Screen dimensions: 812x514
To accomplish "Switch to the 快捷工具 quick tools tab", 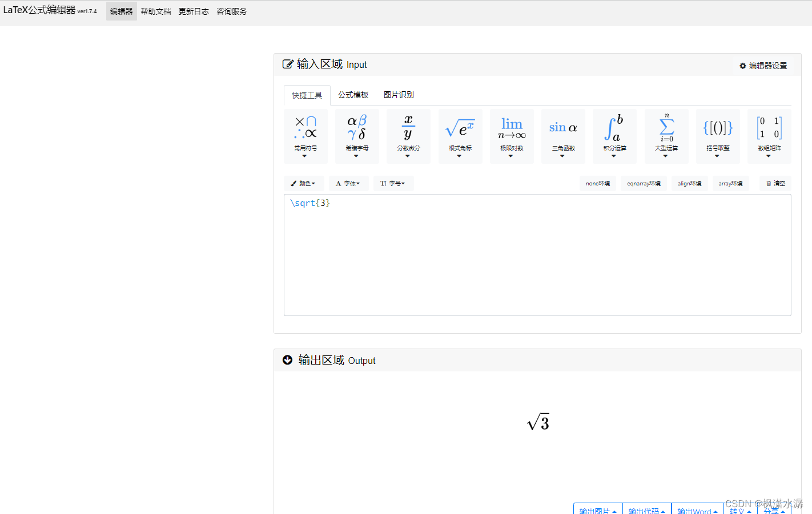I will click(x=307, y=95).
